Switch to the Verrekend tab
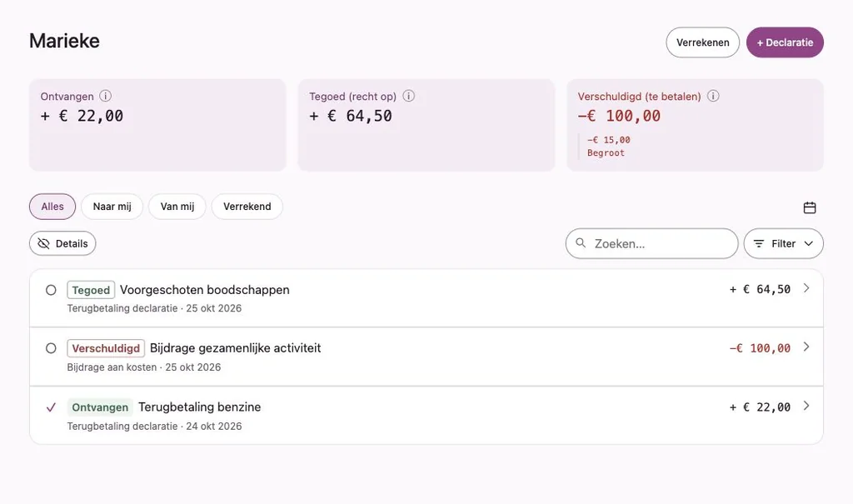 click(247, 207)
